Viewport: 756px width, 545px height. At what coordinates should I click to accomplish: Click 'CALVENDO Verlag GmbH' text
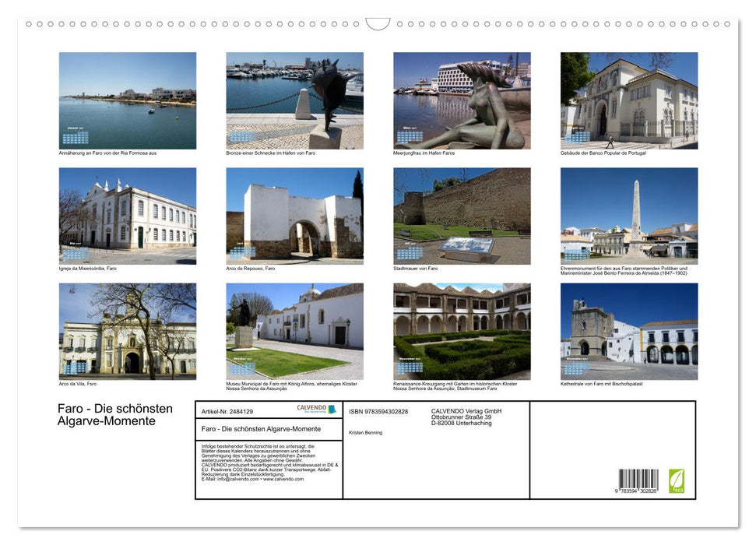(x=466, y=411)
